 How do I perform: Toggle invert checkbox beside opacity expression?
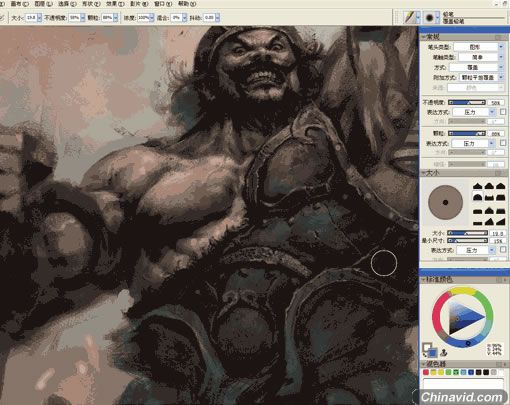tap(503, 112)
